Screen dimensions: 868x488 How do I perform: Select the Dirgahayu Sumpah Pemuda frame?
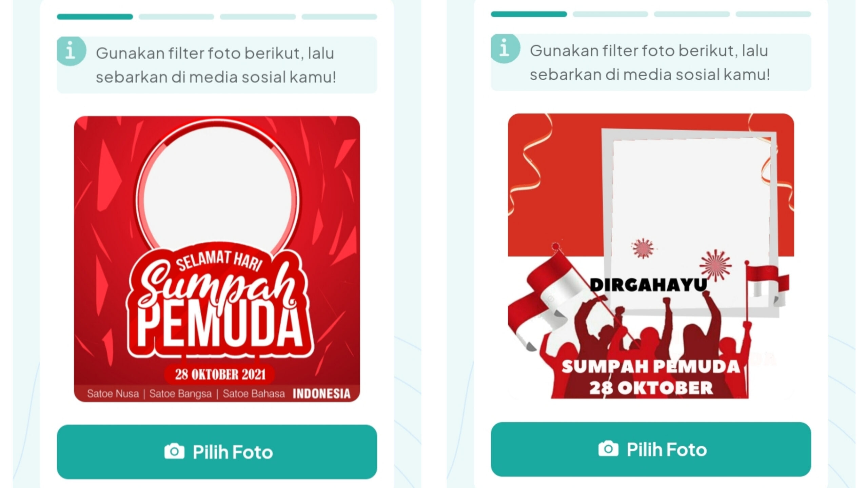651,256
